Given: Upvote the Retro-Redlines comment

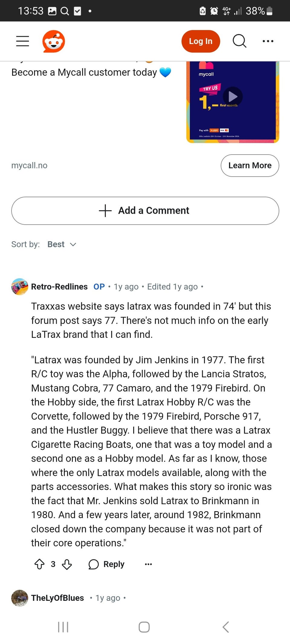Looking at the screenshot, I should click(40, 564).
